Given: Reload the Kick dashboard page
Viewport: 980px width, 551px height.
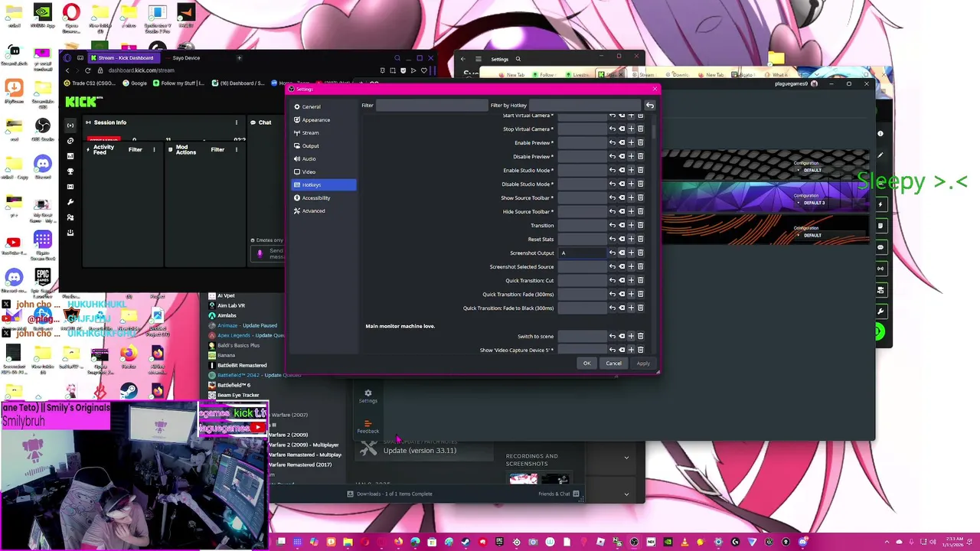Looking at the screenshot, I should [x=87, y=70].
